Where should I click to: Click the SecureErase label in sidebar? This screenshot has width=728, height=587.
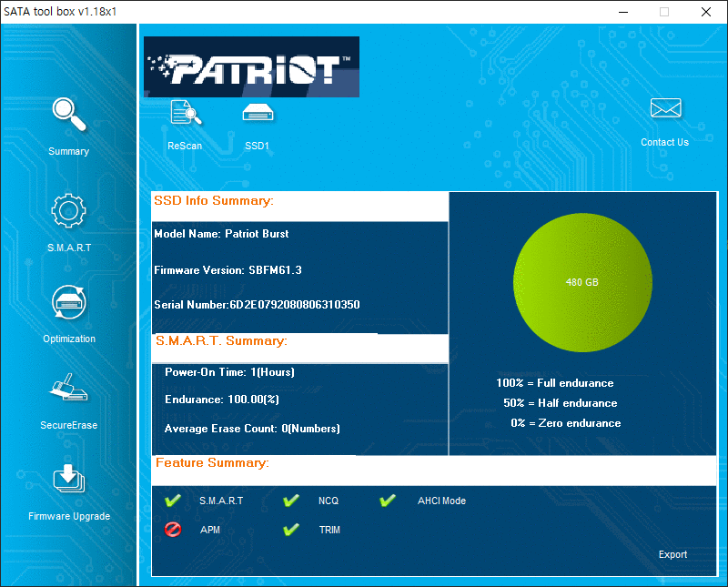[x=68, y=425]
